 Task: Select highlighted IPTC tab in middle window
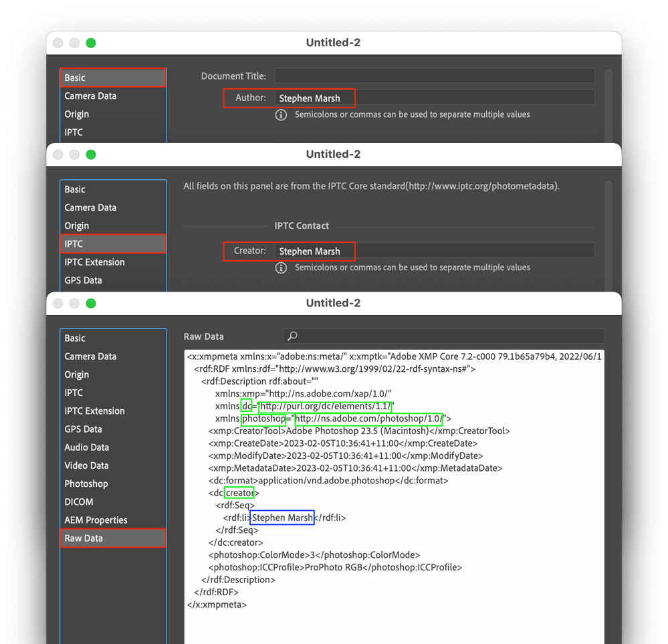click(x=113, y=244)
